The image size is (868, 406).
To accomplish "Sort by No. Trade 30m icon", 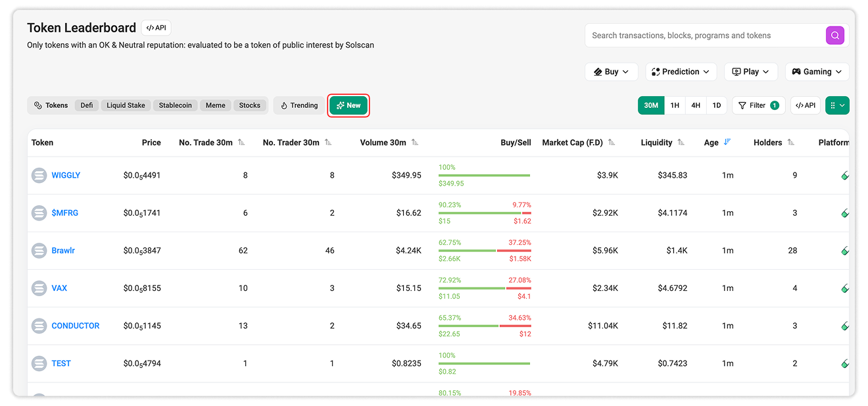I will pyautogui.click(x=241, y=142).
